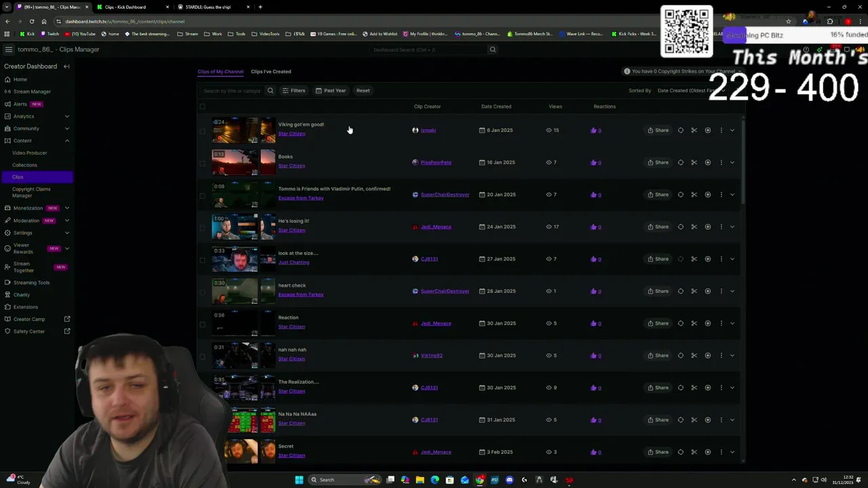
Task: Click the Reset filters button
Action: coord(363,90)
